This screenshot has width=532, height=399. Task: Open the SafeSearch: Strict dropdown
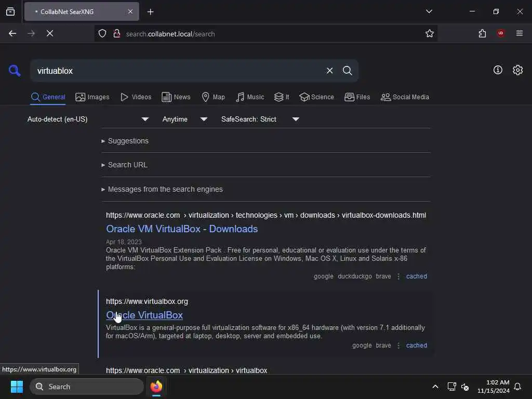click(260, 119)
